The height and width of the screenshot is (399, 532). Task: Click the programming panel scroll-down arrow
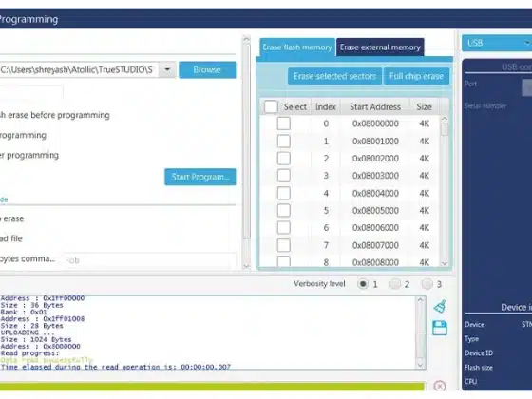coord(247,266)
